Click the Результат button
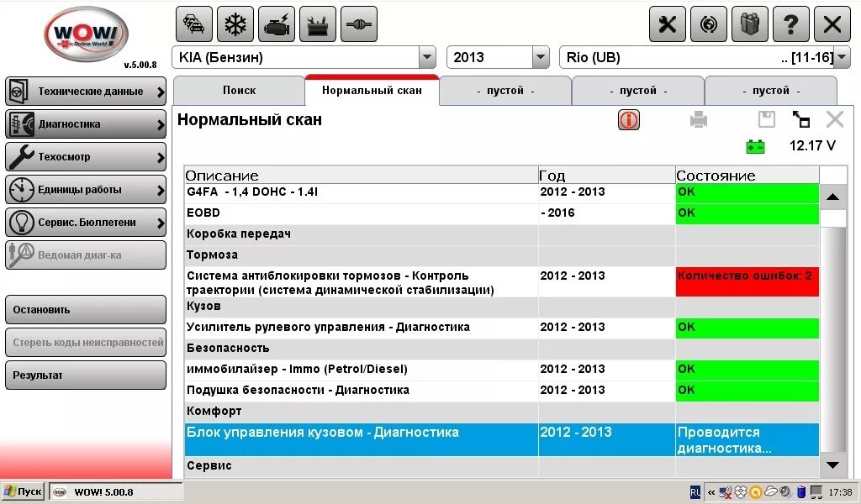 pos(86,375)
